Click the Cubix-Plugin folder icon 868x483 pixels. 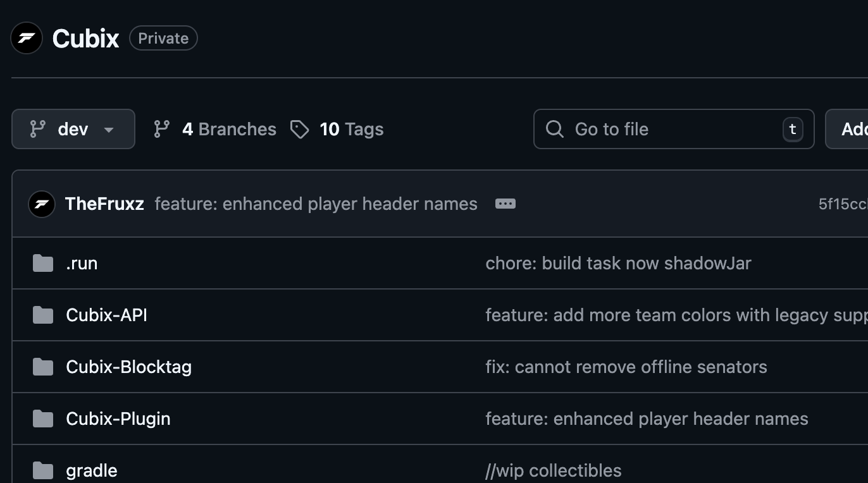(43, 419)
